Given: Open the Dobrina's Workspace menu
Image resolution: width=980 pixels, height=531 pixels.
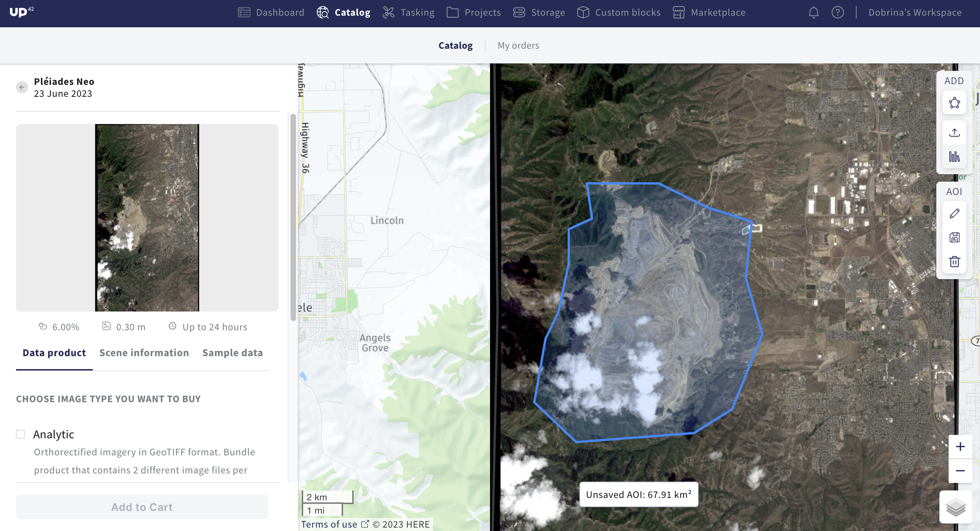Looking at the screenshot, I should [x=915, y=13].
